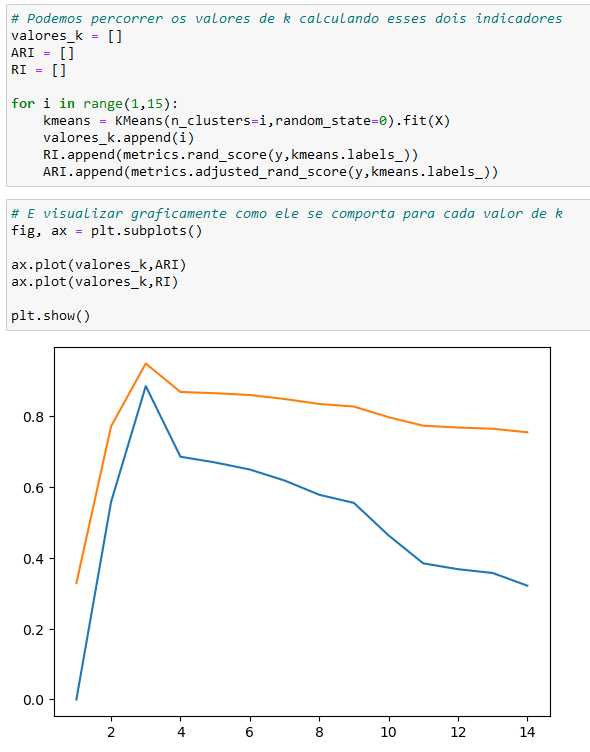Place cursor on valores_k = [] line

coord(67,36)
